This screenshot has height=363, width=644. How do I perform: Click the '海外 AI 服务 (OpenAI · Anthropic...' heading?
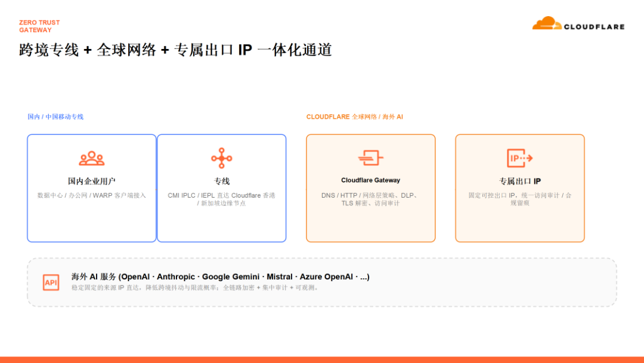221,276
